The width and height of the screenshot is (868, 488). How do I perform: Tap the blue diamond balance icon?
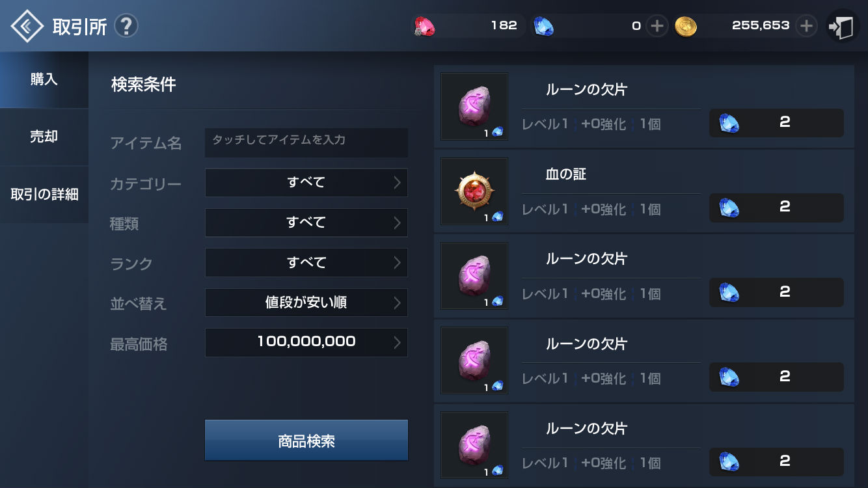point(544,26)
